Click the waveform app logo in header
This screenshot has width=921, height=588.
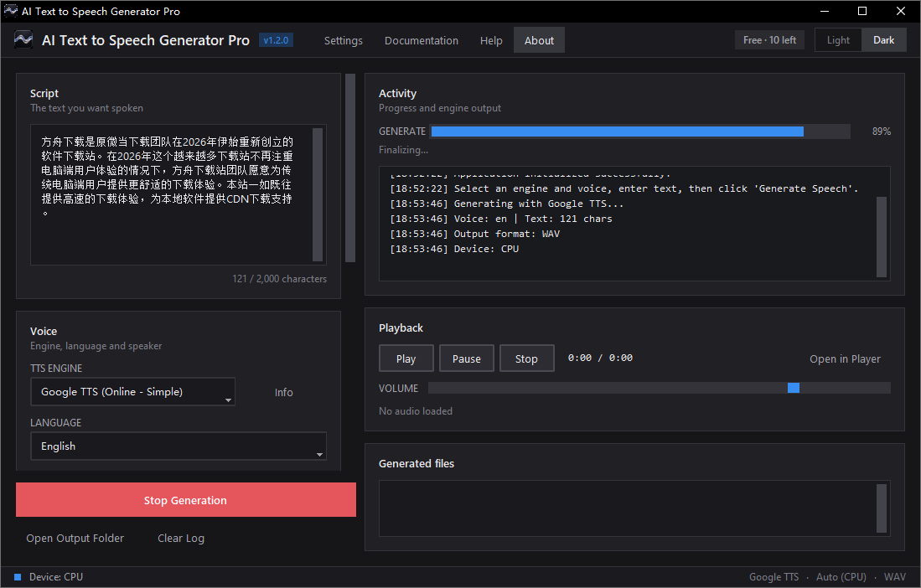pos(23,40)
